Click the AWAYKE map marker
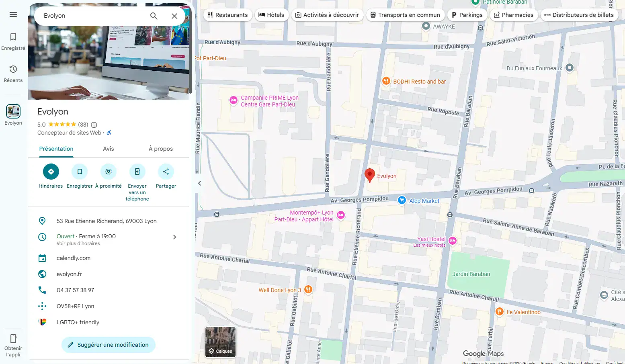This screenshot has height=364, width=625. (x=426, y=26)
